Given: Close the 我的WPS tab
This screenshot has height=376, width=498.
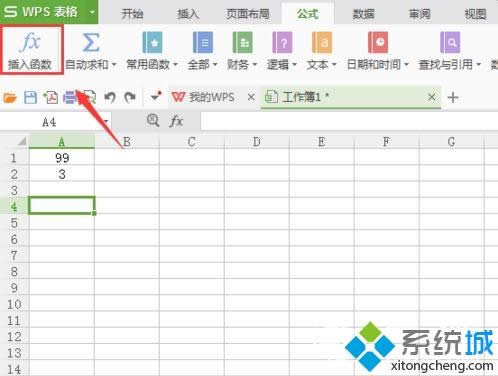Looking at the screenshot, I should pyautogui.click(x=251, y=97).
